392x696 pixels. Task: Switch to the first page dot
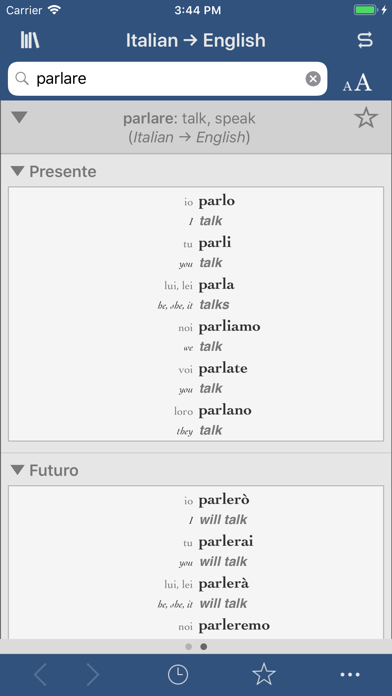[x=189, y=647]
